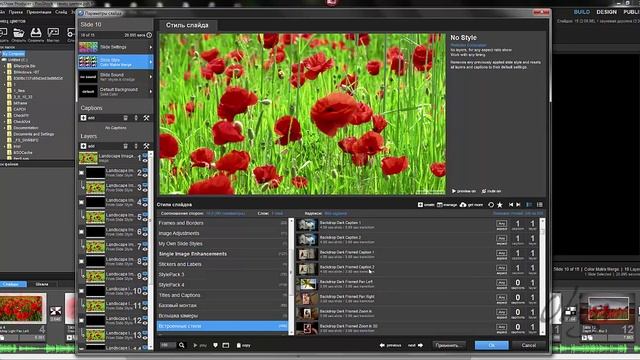Click the skip-to-next icon in styles toolbar
Viewport: 640px width, 360px height.
coord(518,204)
